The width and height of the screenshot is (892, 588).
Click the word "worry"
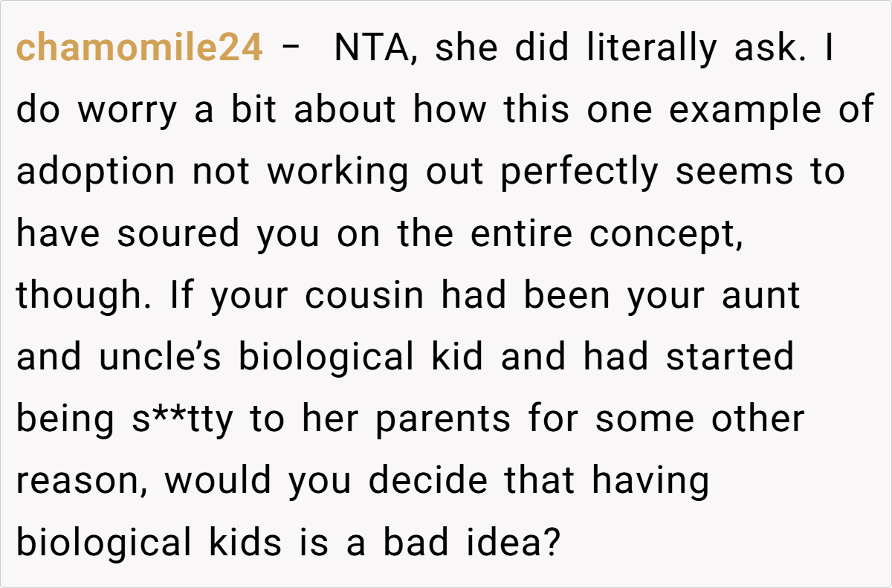click(127, 112)
